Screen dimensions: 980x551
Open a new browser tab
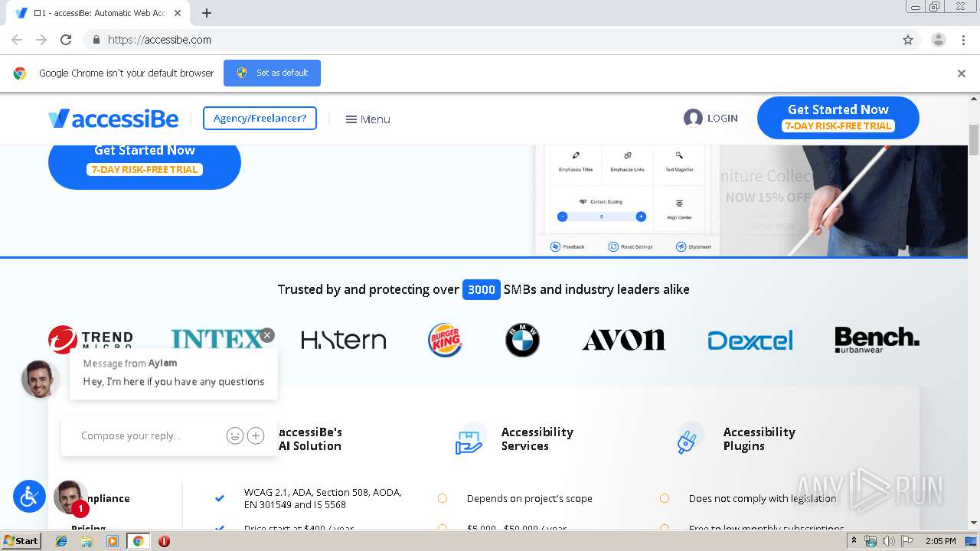pos(206,13)
